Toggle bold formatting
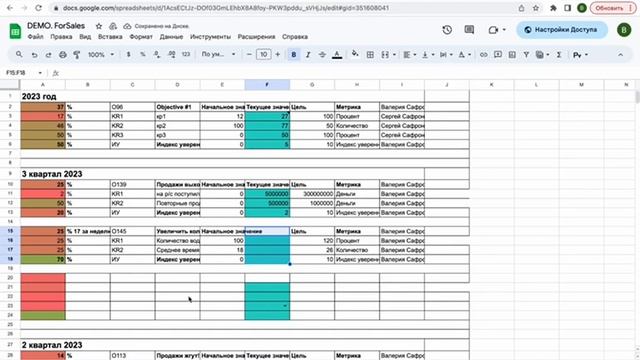 [293, 55]
